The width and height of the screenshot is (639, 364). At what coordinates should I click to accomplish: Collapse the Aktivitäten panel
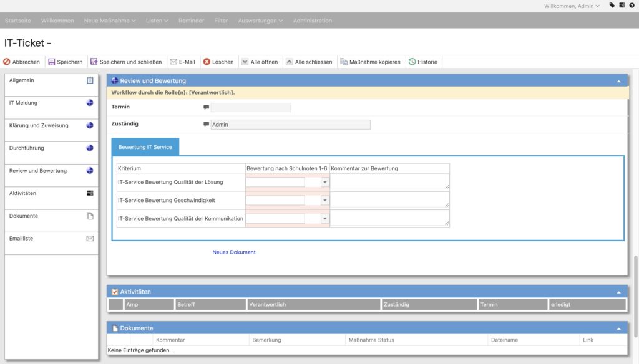tap(618, 292)
